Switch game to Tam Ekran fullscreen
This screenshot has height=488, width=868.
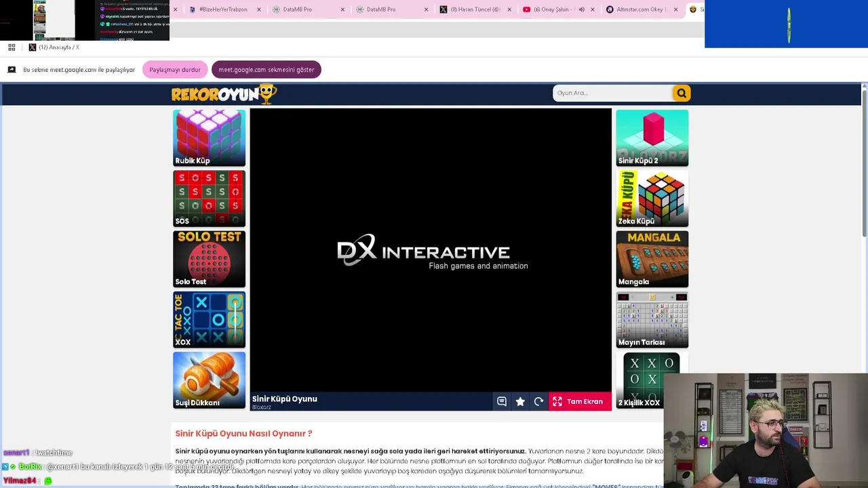tap(579, 401)
